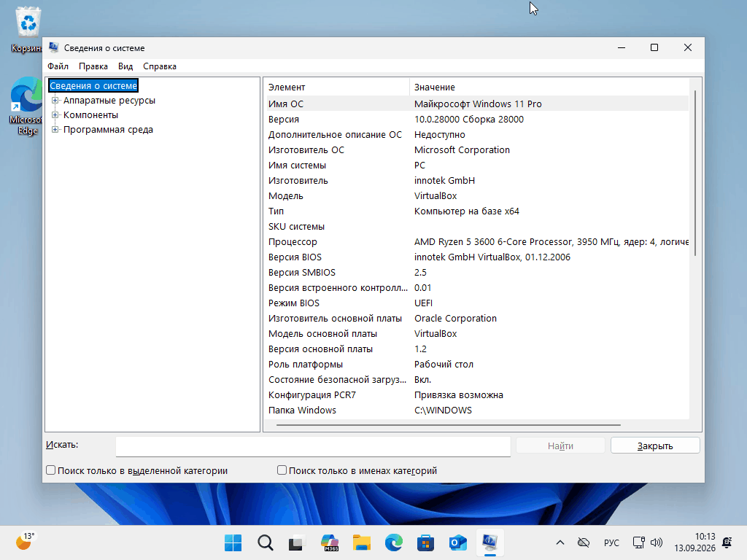Click Oracle Corporation value

click(455, 319)
